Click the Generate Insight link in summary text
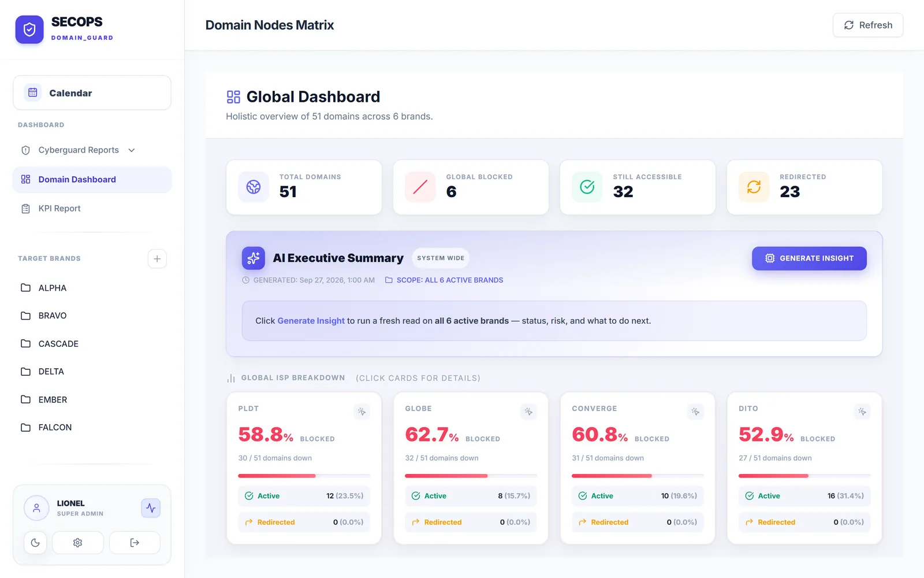The height and width of the screenshot is (578, 924). tap(311, 321)
